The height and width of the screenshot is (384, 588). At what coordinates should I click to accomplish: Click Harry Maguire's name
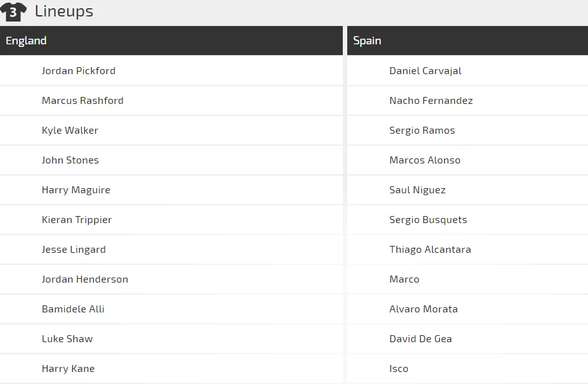point(76,190)
